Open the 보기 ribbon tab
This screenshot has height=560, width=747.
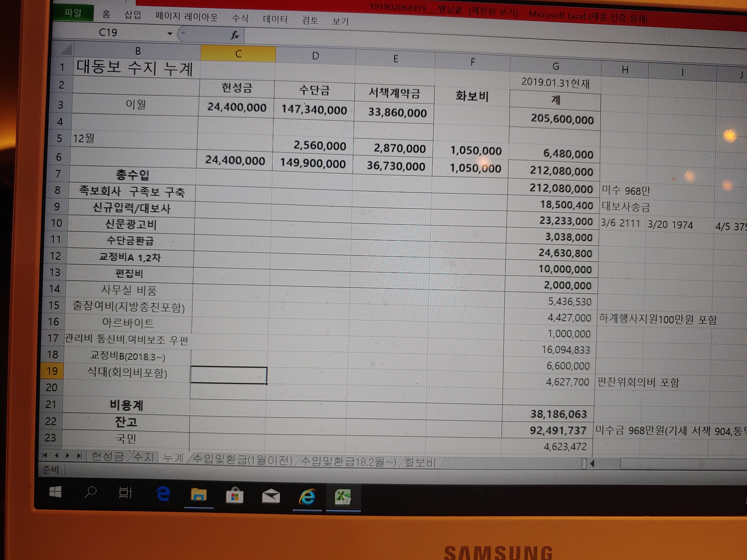tap(340, 22)
